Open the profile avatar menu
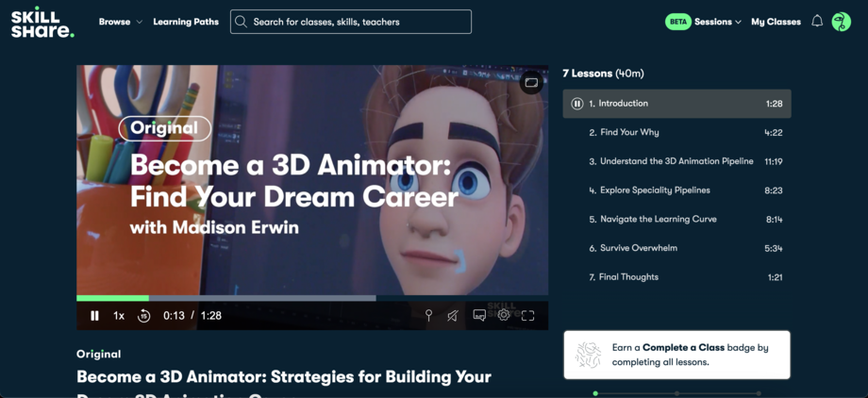Image resolution: width=868 pixels, height=398 pixels. coord(841,22)
